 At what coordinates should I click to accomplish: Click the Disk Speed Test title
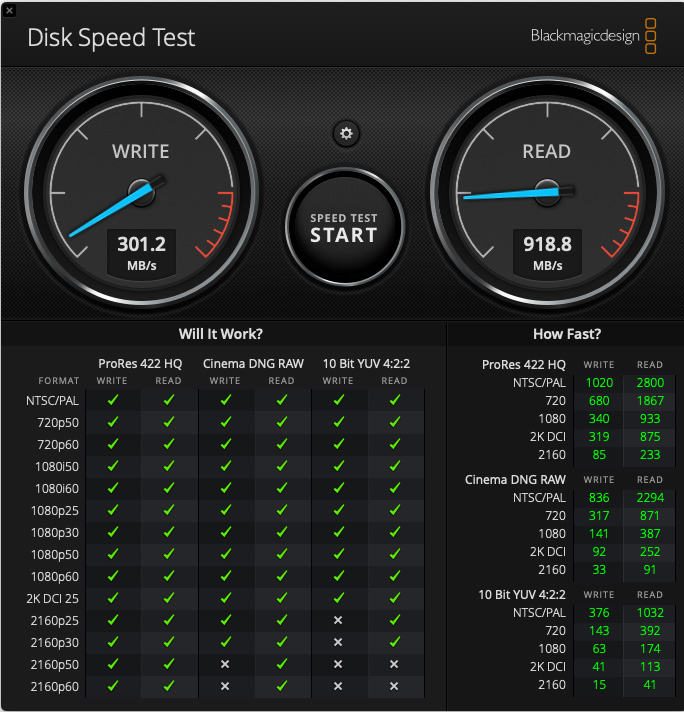tap(111, 37)
